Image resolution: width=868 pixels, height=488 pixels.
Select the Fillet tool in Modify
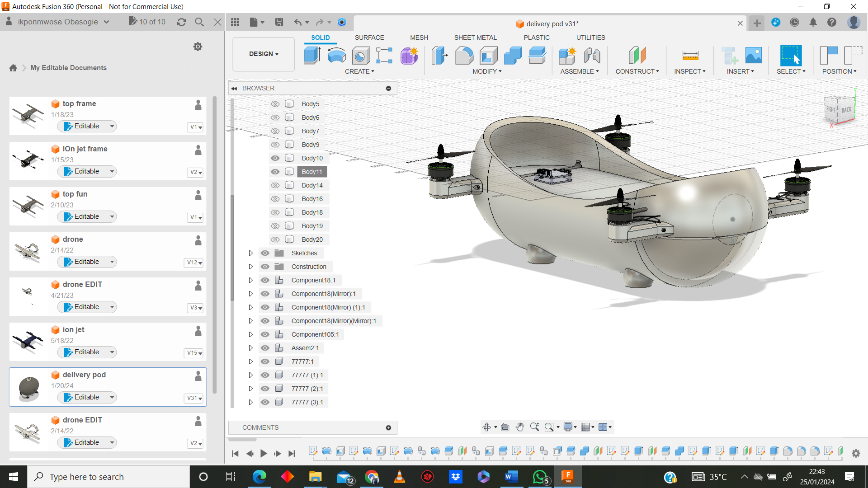(464, 56)
